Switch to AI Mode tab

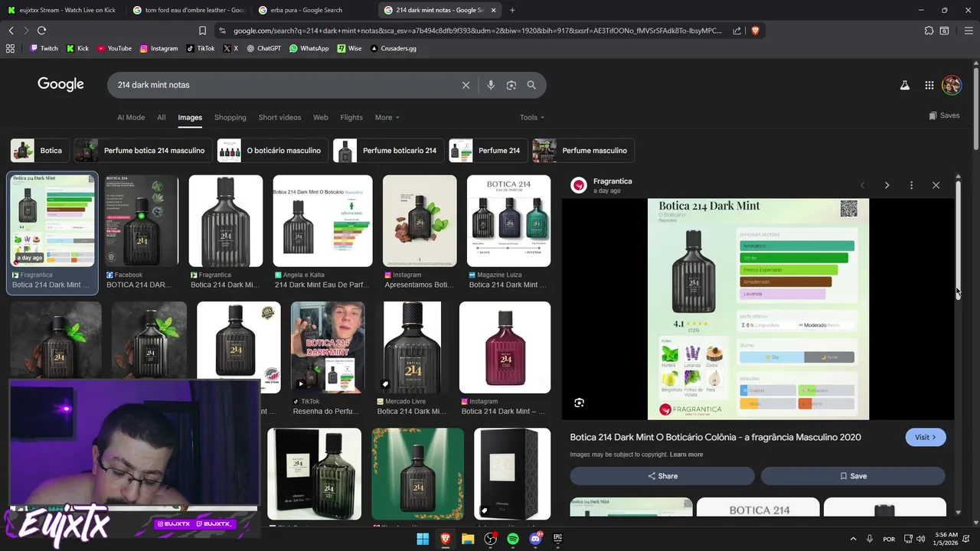pos(131,117)
